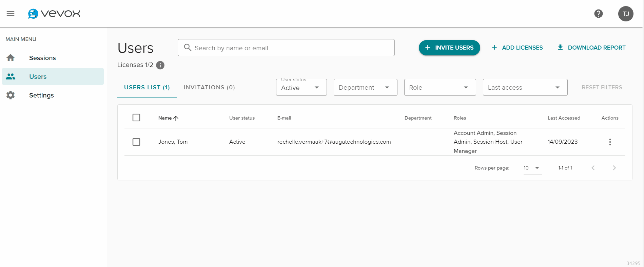Click the Invite Users button
Image resolution: width=644 pixels, height=267 pixels.
449,48
